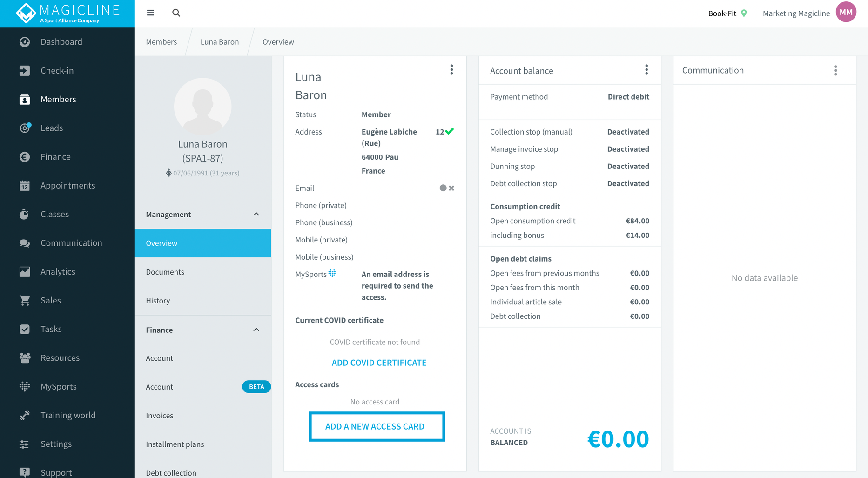Toggle the email status indicator
This screenshot has height=478, width=868.
[x=447, y=188]
